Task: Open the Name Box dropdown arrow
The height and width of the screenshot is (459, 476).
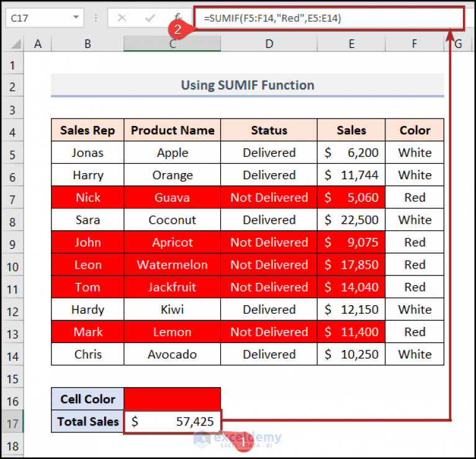Action: pos(76,17)
